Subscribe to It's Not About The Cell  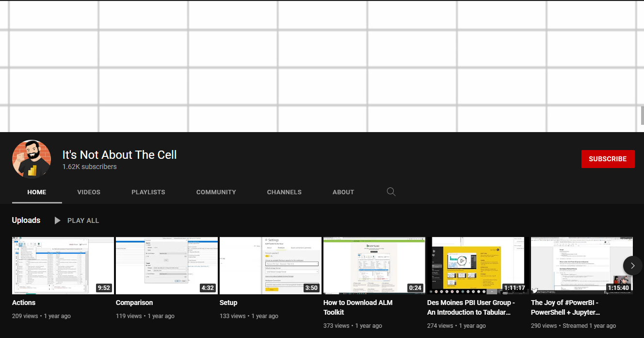click(x=608, y=159)
